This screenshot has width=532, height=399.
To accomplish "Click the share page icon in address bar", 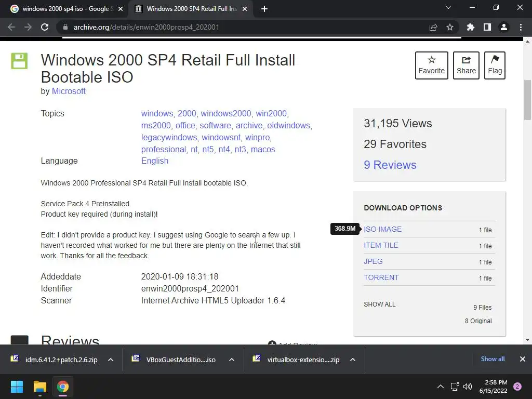I will pyautogui.click(x=433, y=27).
